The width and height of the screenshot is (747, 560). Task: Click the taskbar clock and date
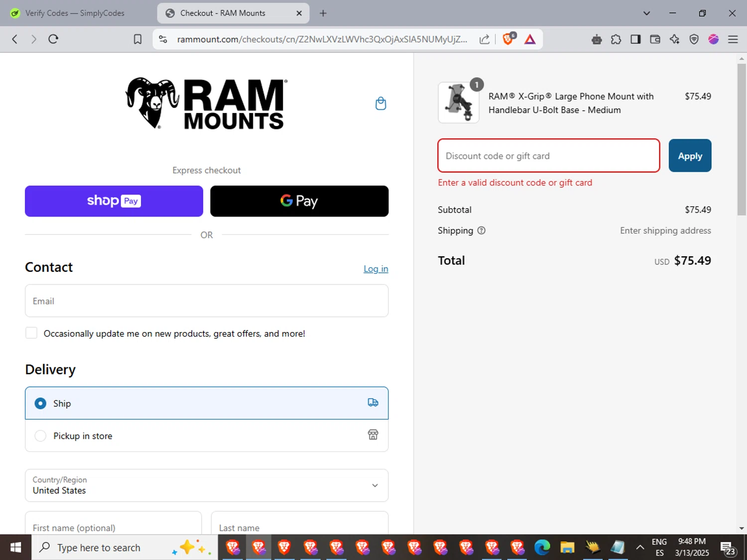point(692,547)
